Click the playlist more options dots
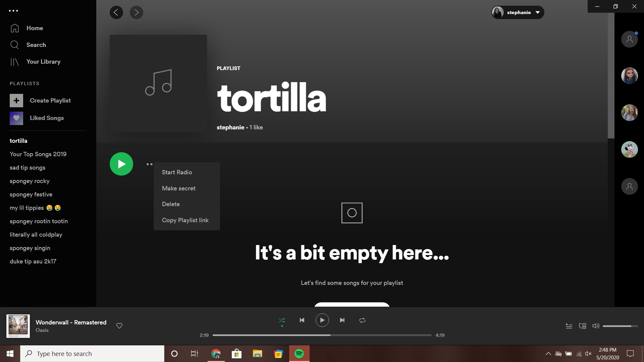The width and height of the screenshot is (644, 362). pos(149,164)
